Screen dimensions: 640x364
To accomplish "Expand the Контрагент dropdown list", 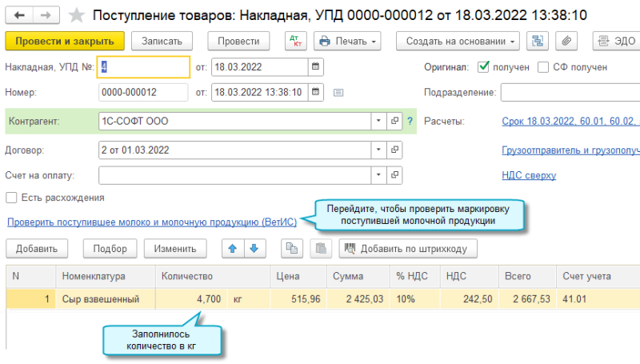I will (378, 121).
